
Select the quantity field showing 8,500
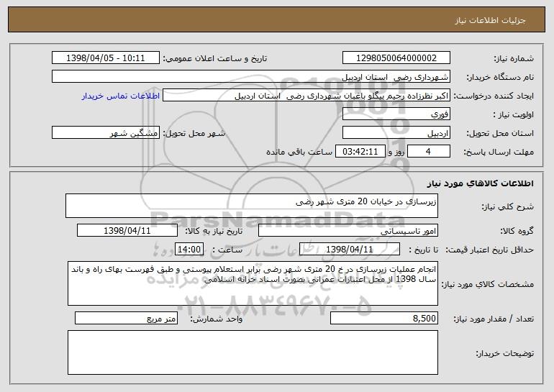(x=384, y=318)
